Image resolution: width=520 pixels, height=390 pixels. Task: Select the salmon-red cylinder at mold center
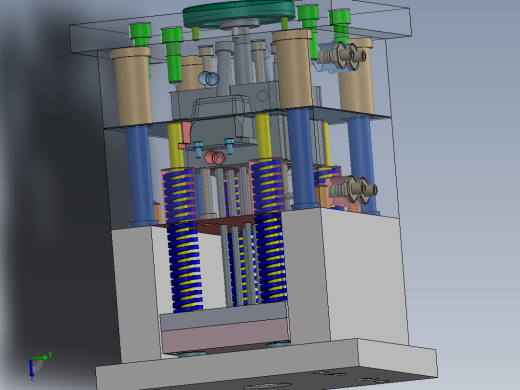pyautogui.click(x=215, y=157)
